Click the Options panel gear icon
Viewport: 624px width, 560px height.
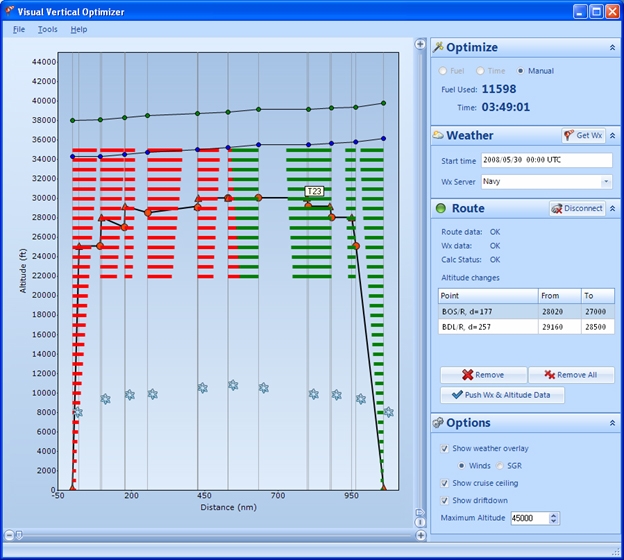coord(438,422)
